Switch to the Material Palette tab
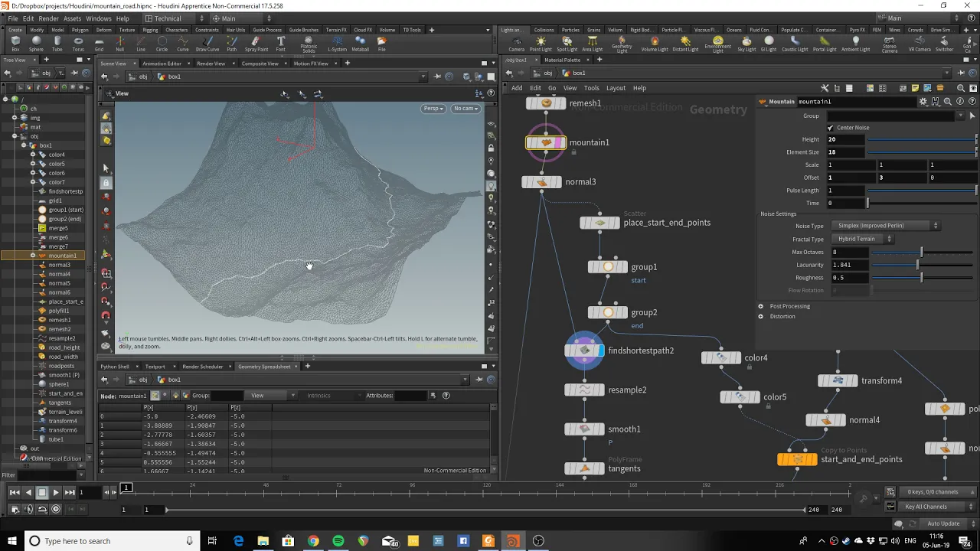Screen dimensions: 980x551 pos(563,60)
